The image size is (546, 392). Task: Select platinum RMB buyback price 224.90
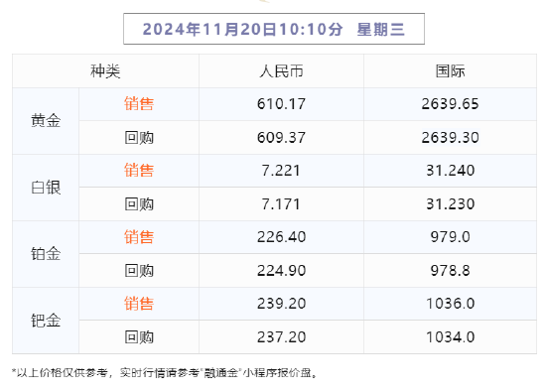(281, 271)
